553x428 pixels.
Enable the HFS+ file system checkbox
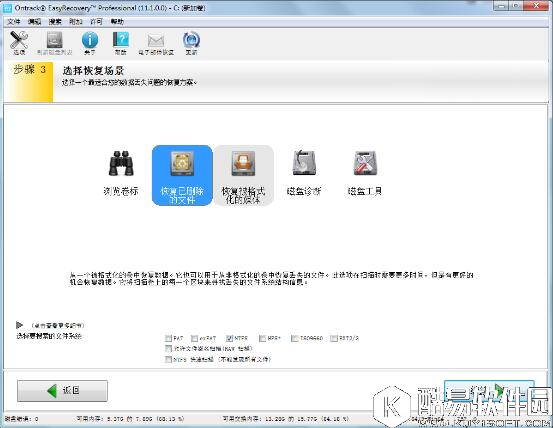262,338
